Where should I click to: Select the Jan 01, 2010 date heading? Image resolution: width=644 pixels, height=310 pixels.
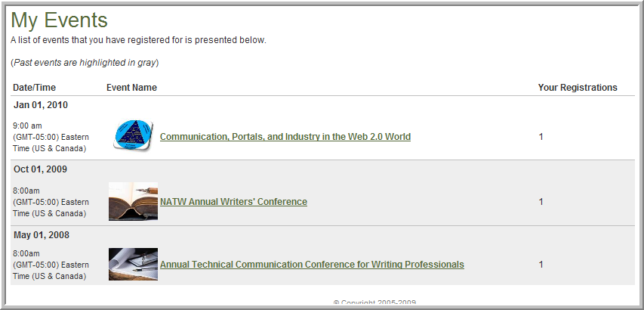(x=41, y=105)
